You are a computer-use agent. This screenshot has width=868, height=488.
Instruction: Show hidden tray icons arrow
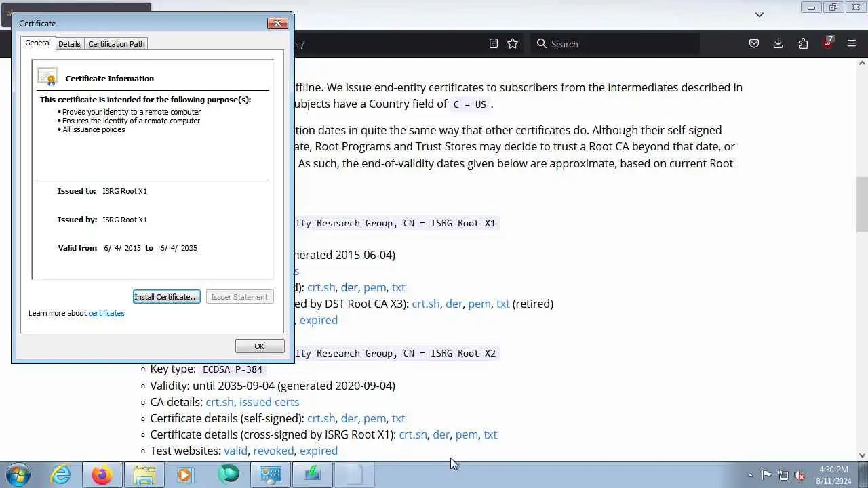click(750, 475)
